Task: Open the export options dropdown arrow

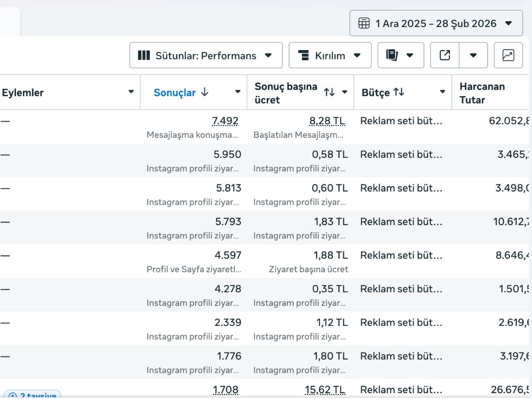Action: pyautogui.click(x=473, y=55)
